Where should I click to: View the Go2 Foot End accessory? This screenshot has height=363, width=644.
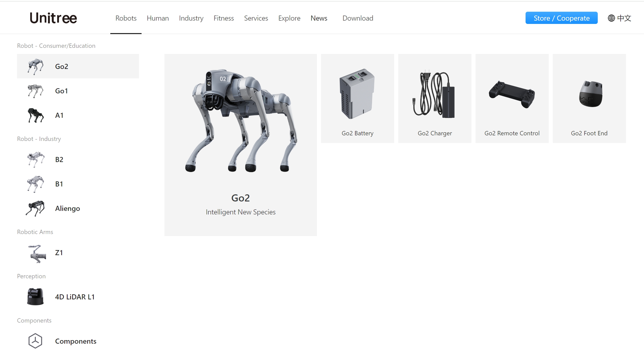[x=589, y=98]
